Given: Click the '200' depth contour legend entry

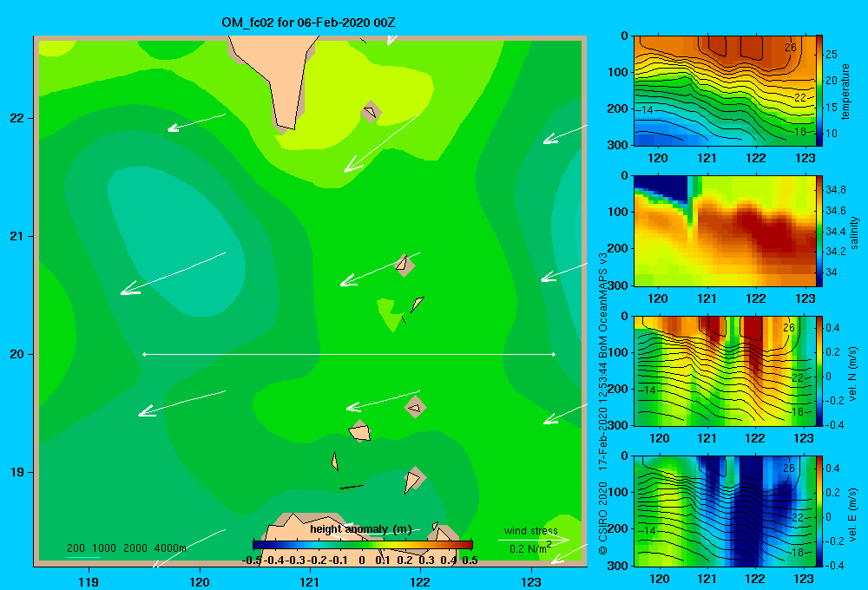Looking at the screenshot, I should click(76, 548).
